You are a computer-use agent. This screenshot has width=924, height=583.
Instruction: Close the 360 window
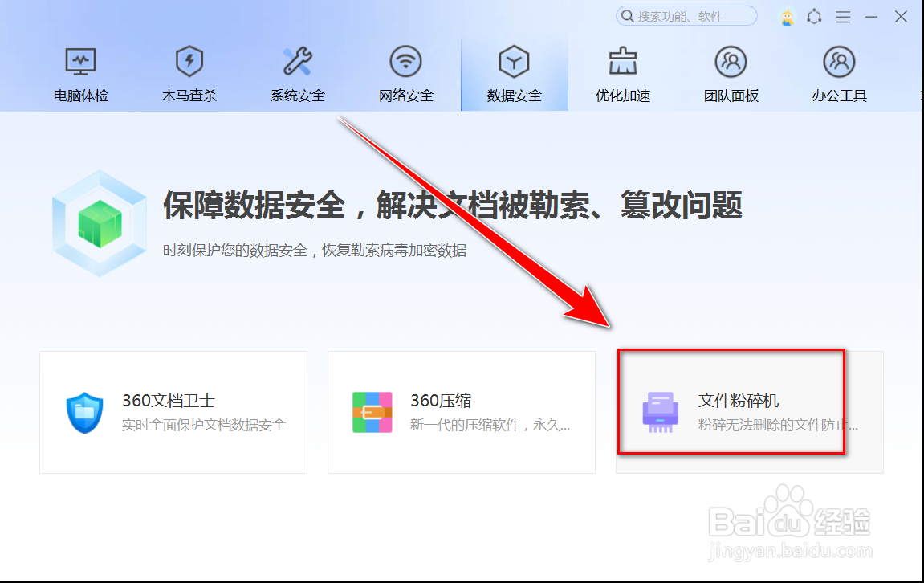point(901,17)
